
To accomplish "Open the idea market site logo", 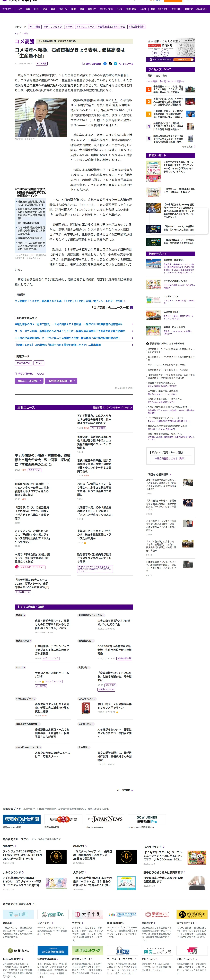I will coord(122,914).
